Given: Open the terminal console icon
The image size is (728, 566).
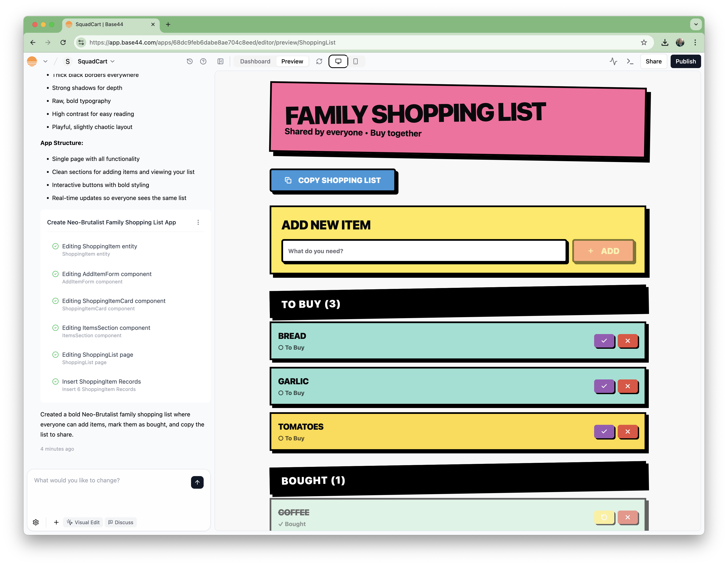Looking at the screenshot, I should point(630,61).
